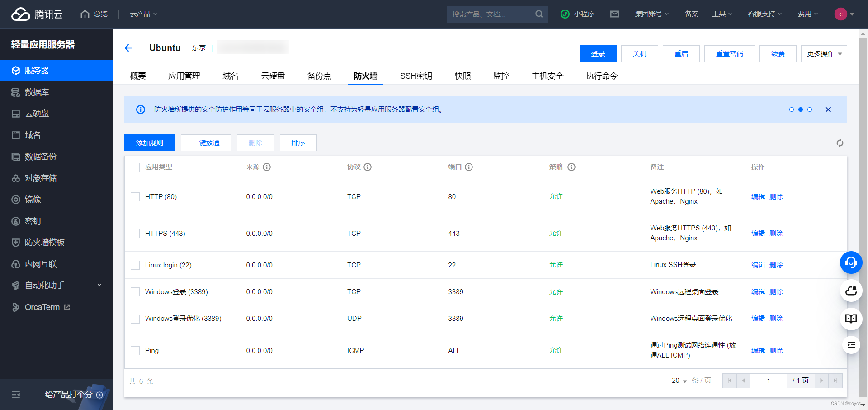The width and height of the screenshot is (868, 410).
Task: Open 数据库 in the sidebar
Action: click(57, 92)
